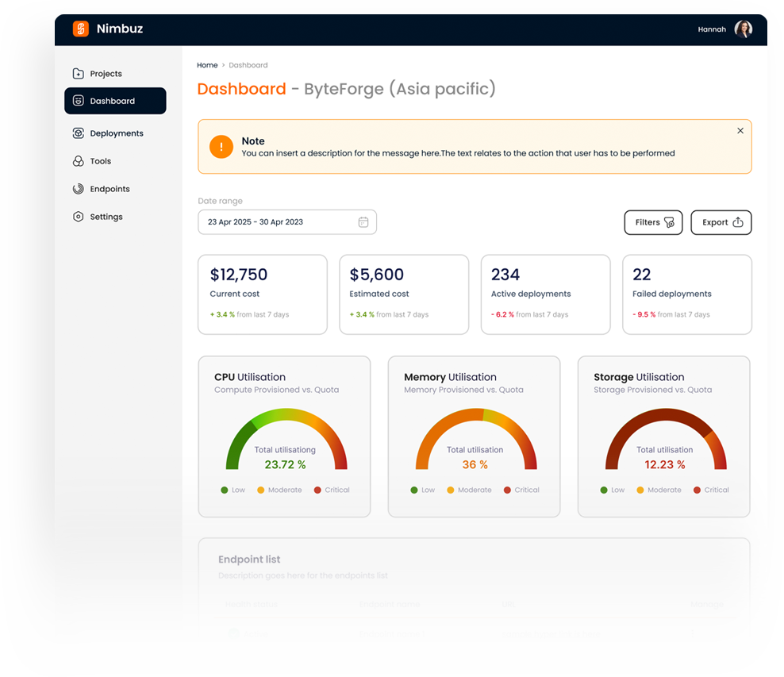Image resolution: width=784 pixels, height=677 pixels.
Task: Open Settings using its gear icon
Action: [78, 216]
